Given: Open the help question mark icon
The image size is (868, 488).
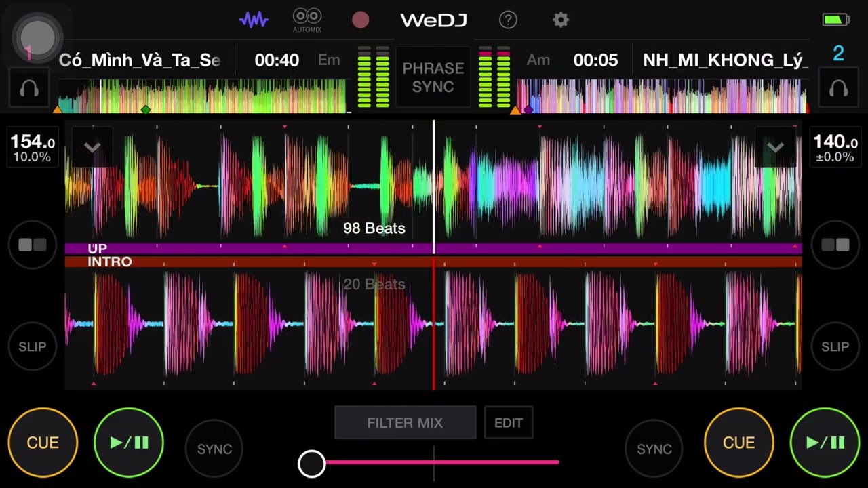Looking at the screenshot, I should click(x=508, y=20).
